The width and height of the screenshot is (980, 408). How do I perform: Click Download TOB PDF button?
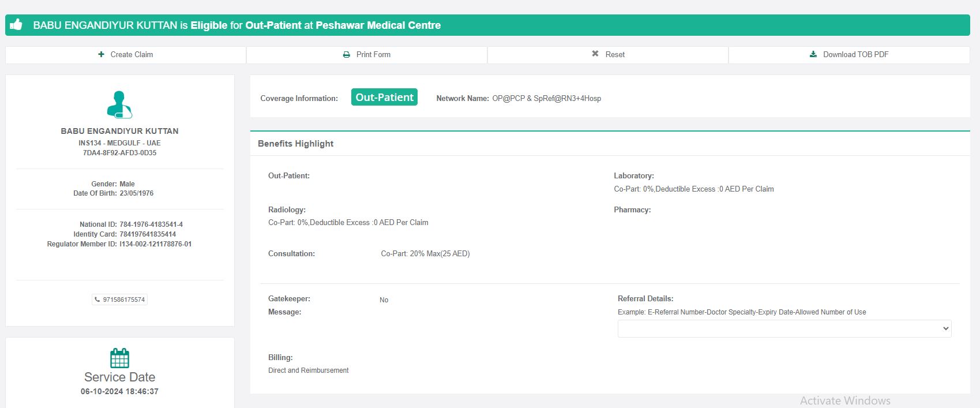click(849, 55)
